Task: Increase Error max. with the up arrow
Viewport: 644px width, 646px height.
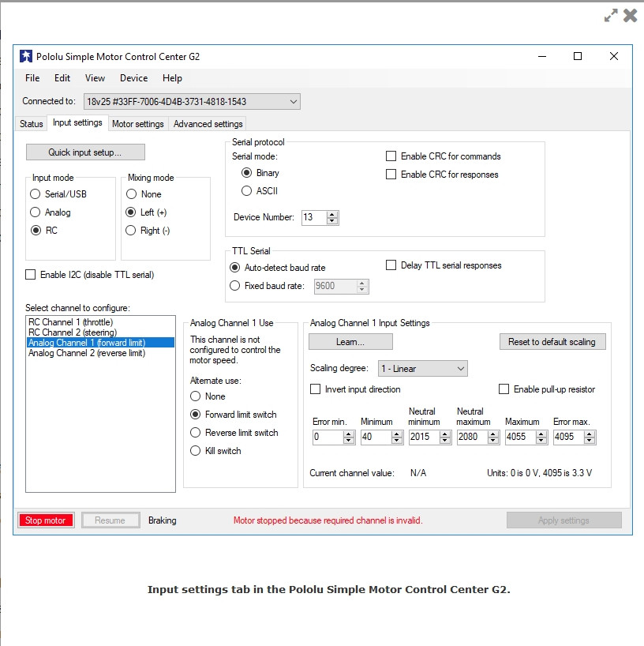Action: tap(590, 434)
